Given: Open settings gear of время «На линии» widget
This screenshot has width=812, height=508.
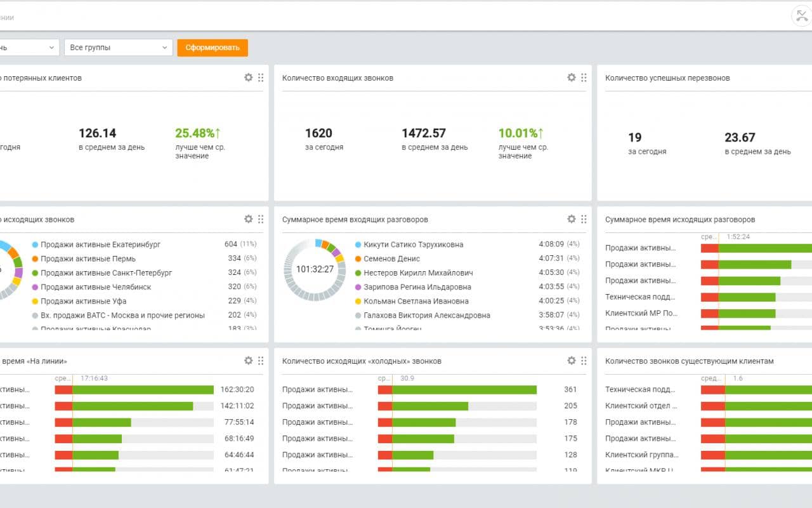Looking at the screenshot, I should click(249, 361).
